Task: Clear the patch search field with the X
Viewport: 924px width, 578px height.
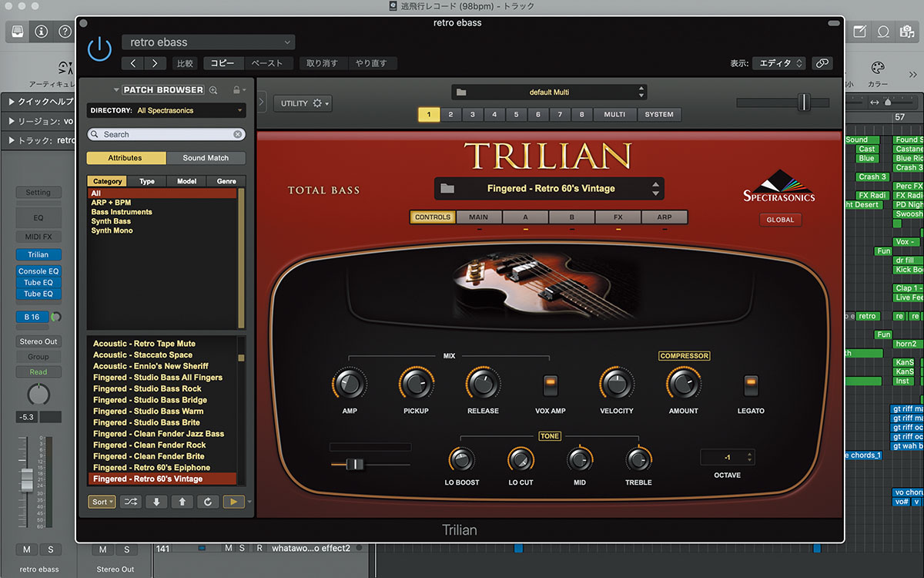Action: [x=238, y=134]
